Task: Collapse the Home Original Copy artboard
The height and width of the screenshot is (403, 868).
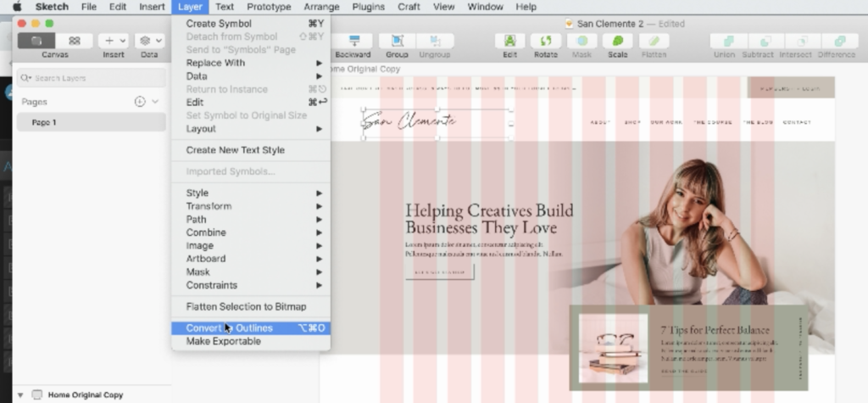Action: tap(20, 395)
